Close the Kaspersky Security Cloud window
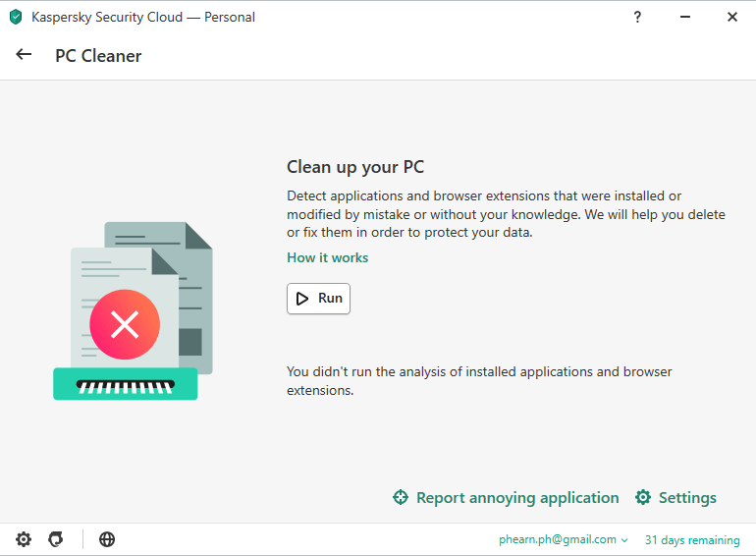This screenshot has width=756, height=556. [732, 17]
